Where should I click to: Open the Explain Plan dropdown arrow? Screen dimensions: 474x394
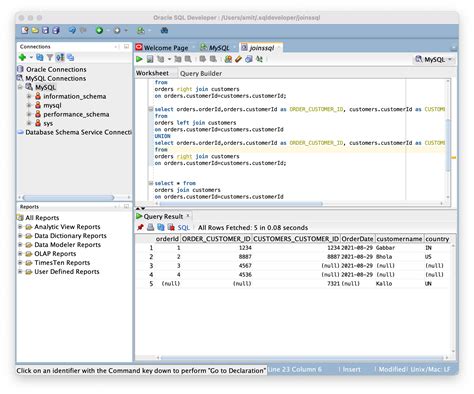169,59
